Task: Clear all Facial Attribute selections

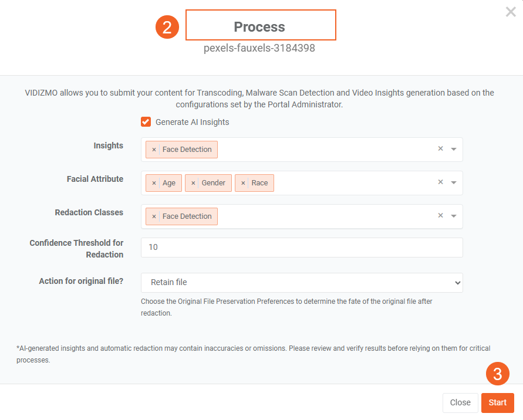Action: 440,182
